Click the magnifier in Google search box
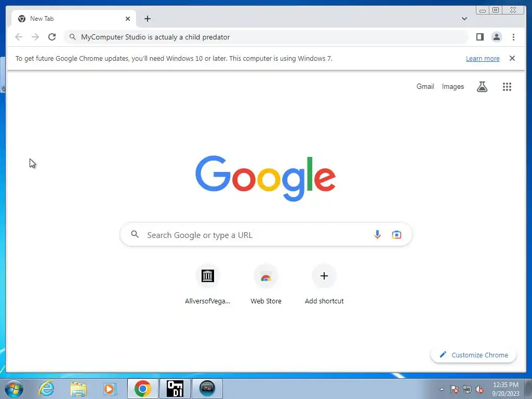 tap(135, 234)
